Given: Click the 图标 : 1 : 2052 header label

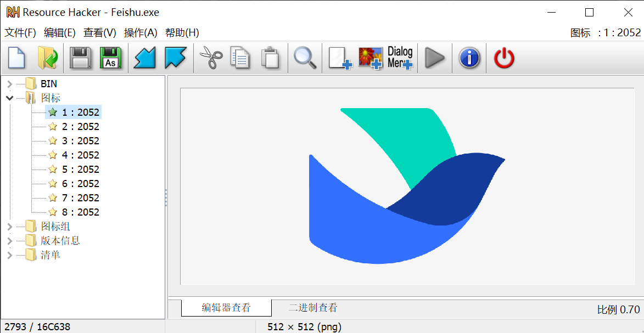Looking at the screenshot, I should point(606,33).
